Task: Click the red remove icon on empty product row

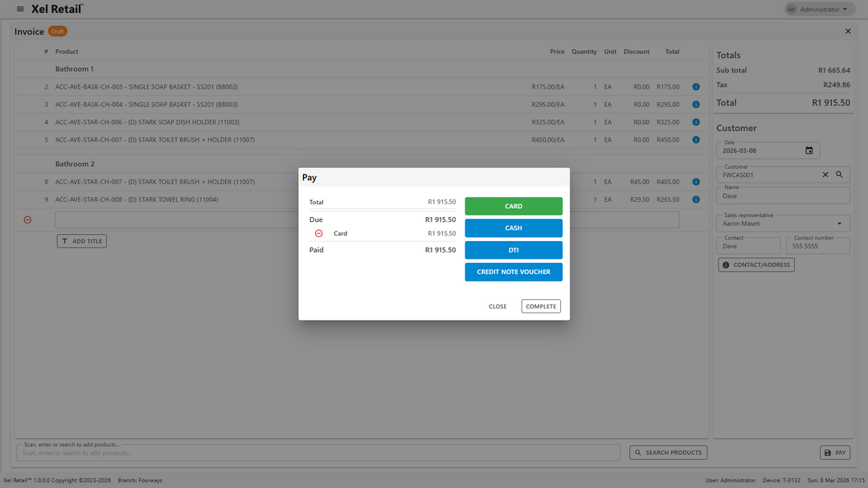Action: click(27, 219)
